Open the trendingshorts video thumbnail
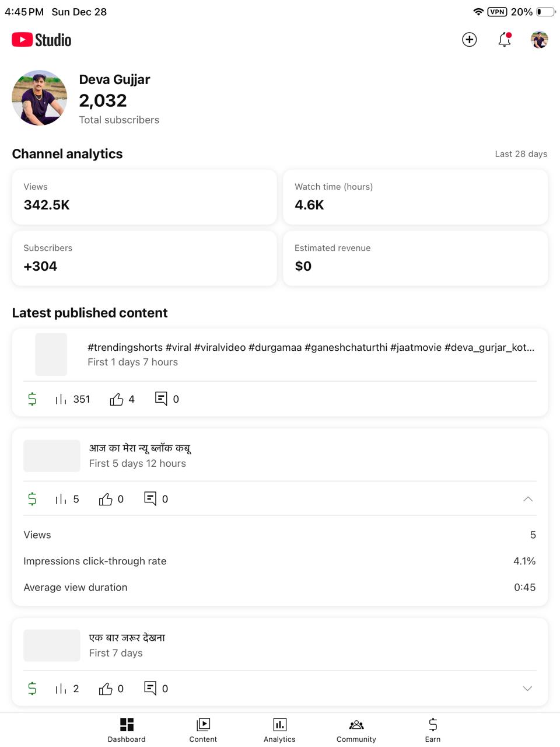This screenshot has width=560, height=747. pos(51,354)
